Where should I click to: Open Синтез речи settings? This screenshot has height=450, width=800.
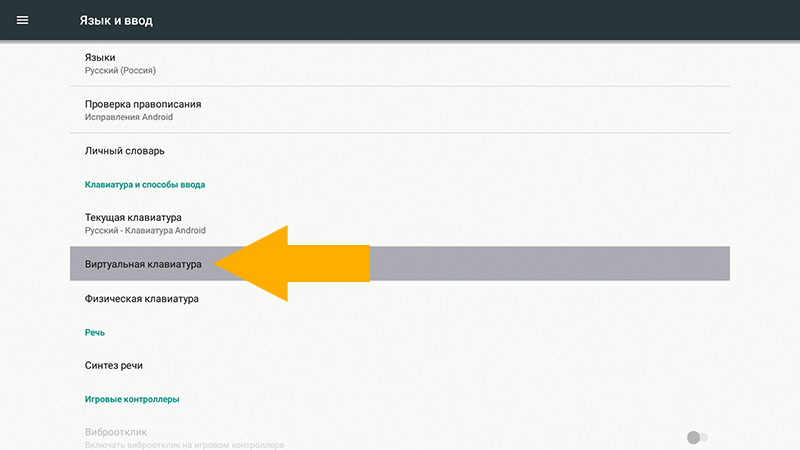[x=400, y=365]
